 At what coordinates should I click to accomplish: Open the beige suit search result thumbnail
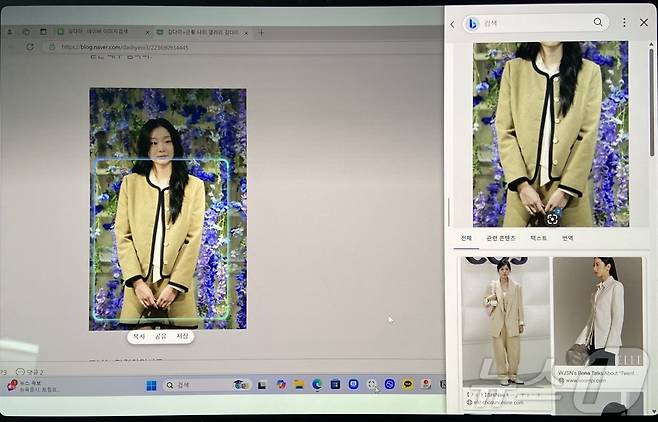pos(505,325)
